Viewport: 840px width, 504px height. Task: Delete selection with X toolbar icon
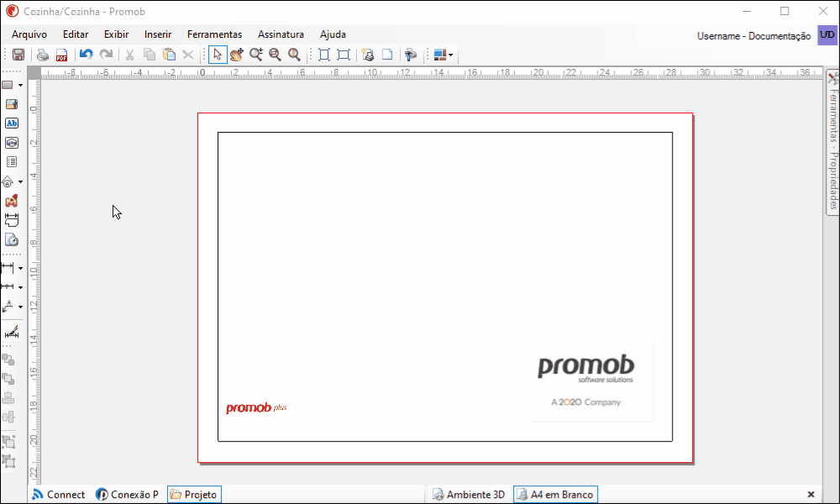(x=188, y=55)
